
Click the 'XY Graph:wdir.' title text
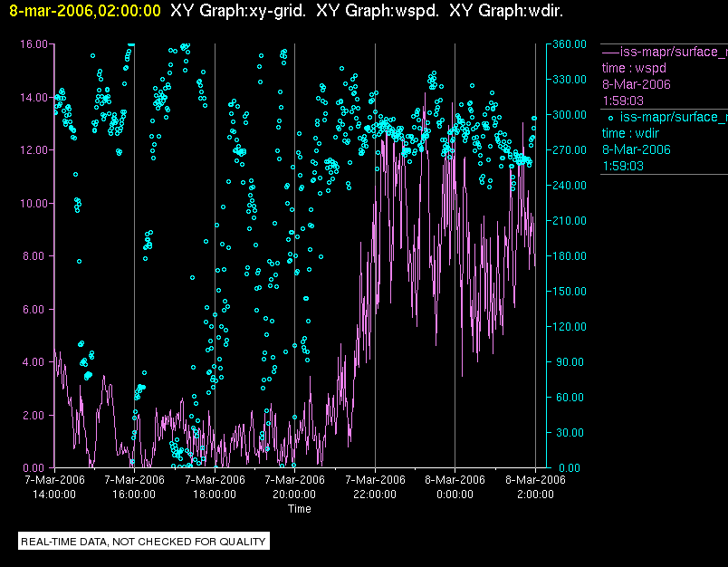coord(506,11)
